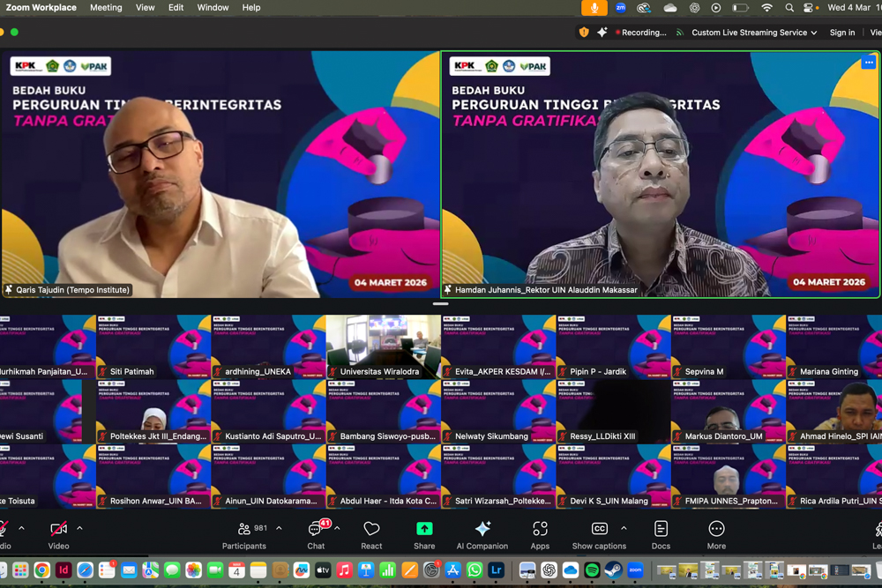Click the React heart icon
This screenshot has width=882, height=588.
click(371, 534)
